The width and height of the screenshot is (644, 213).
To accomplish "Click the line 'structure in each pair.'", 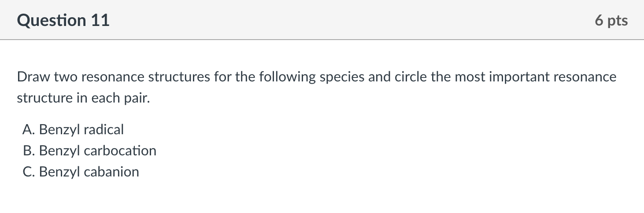I will coord(84,98).
